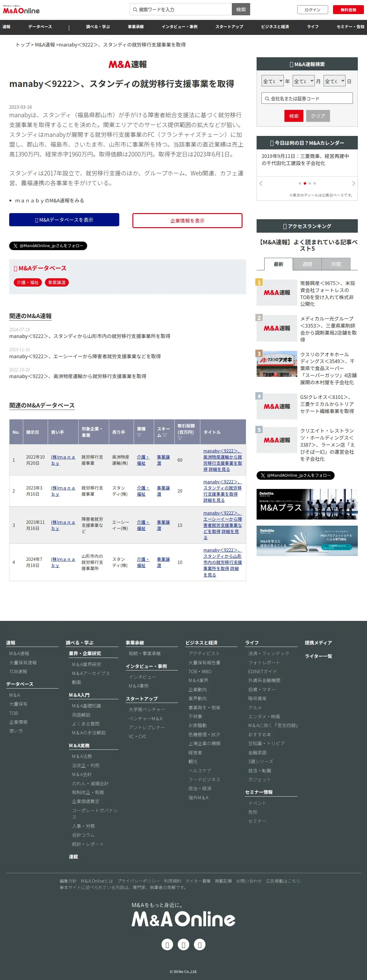
Task: Click the next arrow in the M&A calendar carousel
Action: click(x=353, y=183)
